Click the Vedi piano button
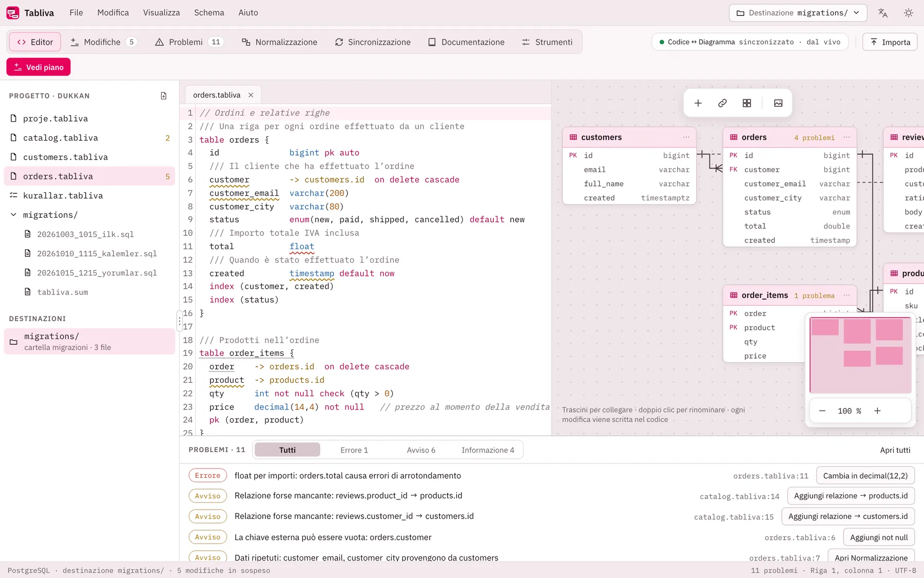Image resolution: width=924 pixels, height=578 pixels. point(38,67)
